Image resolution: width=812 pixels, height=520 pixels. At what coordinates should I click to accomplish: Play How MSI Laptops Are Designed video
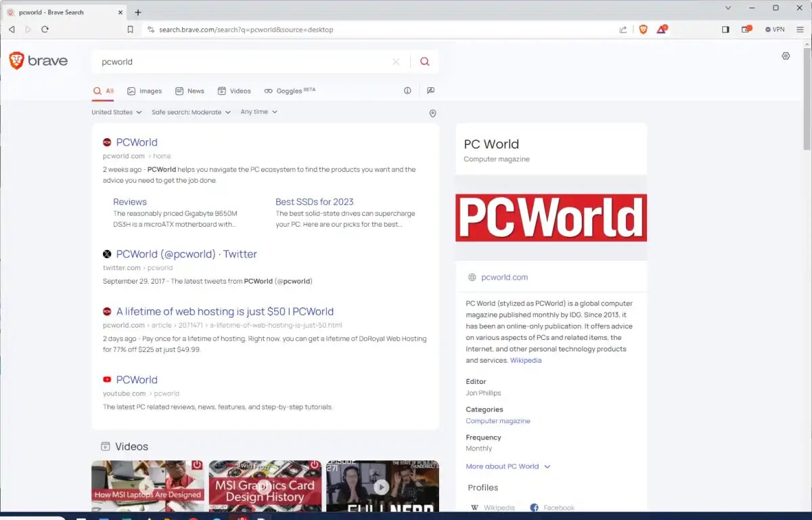148,486
